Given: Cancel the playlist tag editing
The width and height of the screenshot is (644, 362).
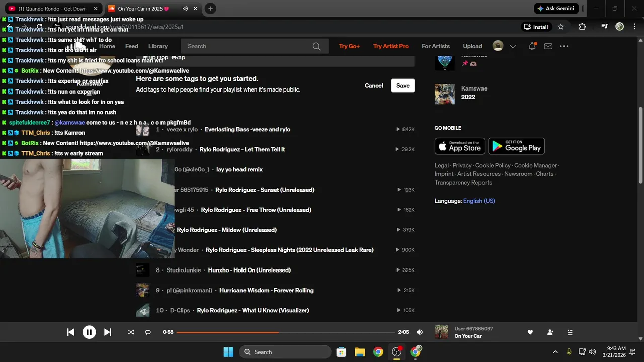Looking at the screenshot, I should coord(374,86).
